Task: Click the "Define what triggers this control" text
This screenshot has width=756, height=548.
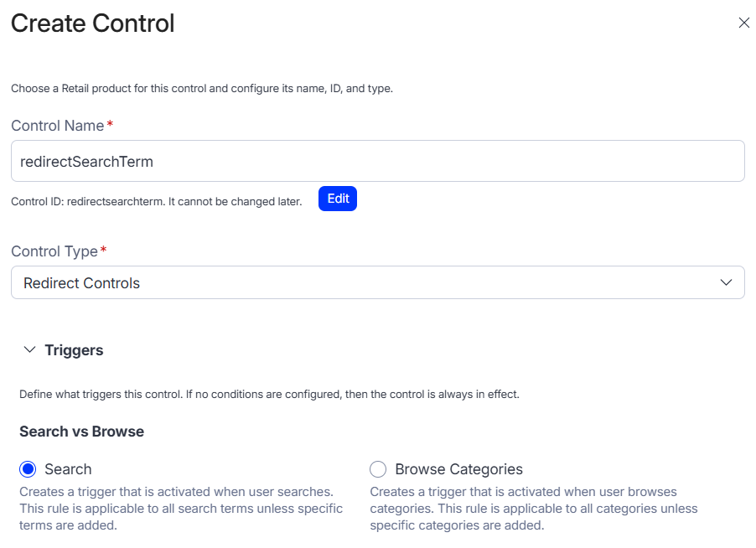Action: 269,394
